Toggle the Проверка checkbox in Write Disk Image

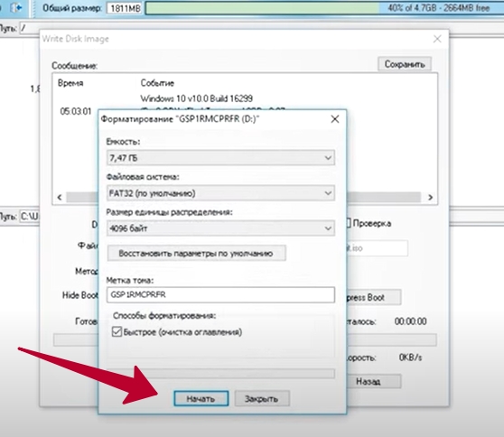click(x=348, y=223)
